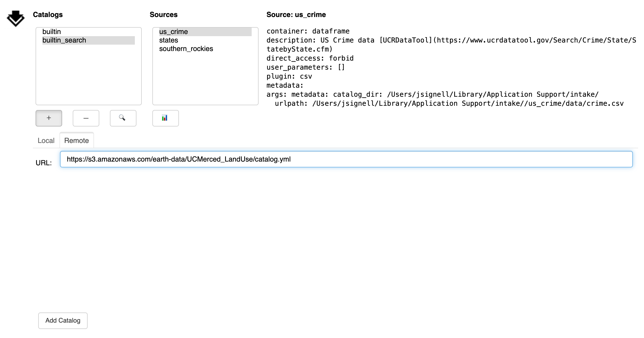The image size is (644, 338).
Task: Select the us_crime source
Action: (x=205, y=32)
